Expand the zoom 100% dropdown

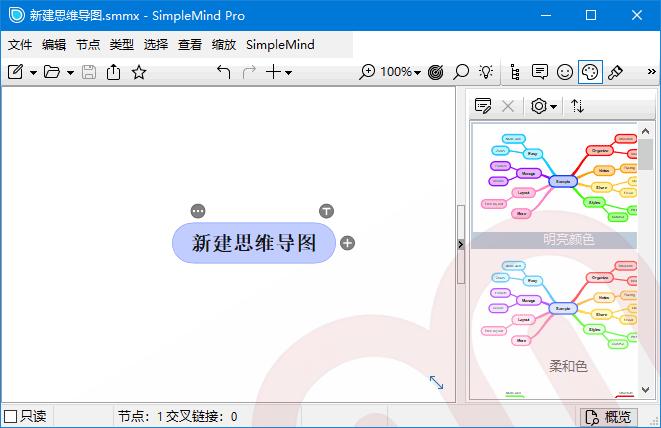pos(417,72)
